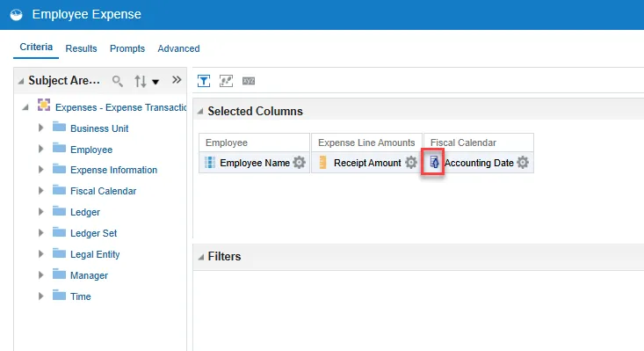Open the Receipt Amount column gear menu
Viewport: 644px width, 351px height.
(x=410, y=163)
